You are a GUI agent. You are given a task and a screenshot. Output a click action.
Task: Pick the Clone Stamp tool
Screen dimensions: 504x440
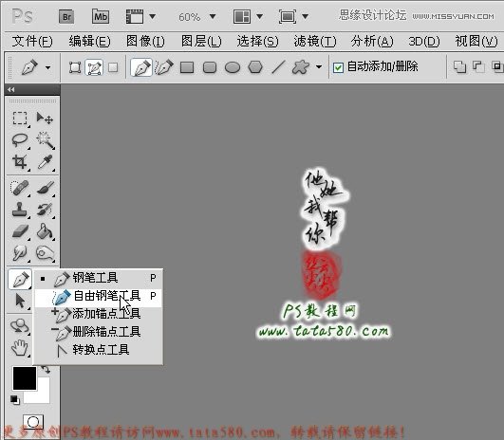(x=20, y=210)
